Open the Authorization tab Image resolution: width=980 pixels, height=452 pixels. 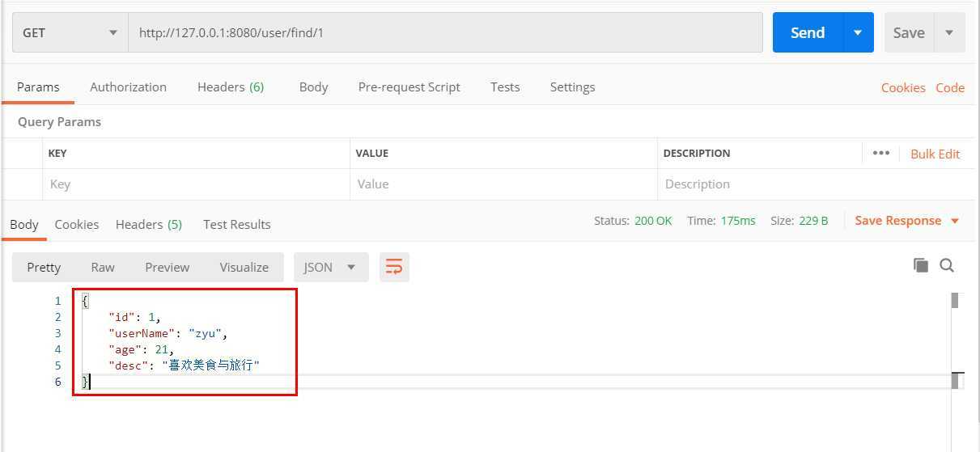pyautogui.click(x=128, y=87)
